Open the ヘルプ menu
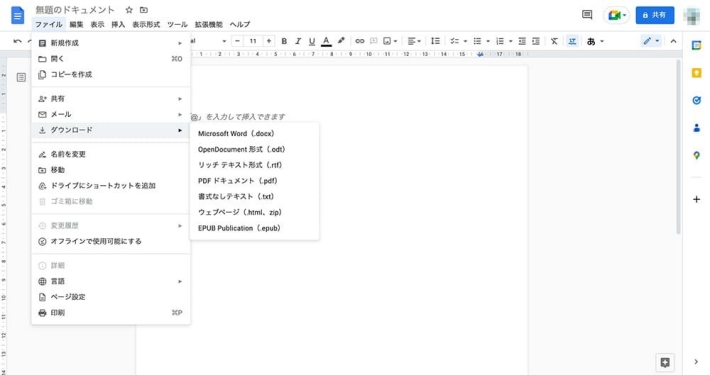The image size is (710, 375). pyautogui.click(x=240, y=24)
